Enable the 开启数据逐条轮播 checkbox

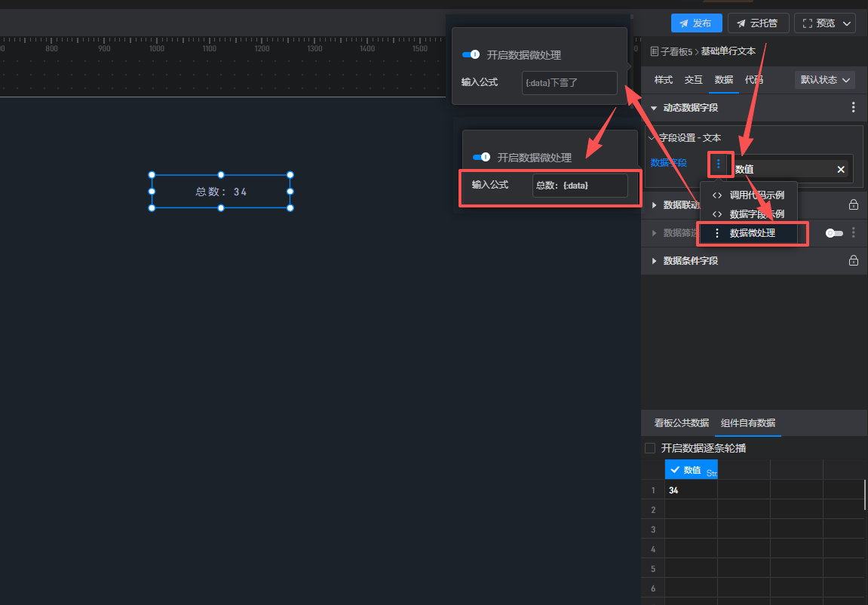tap(650, 448)
